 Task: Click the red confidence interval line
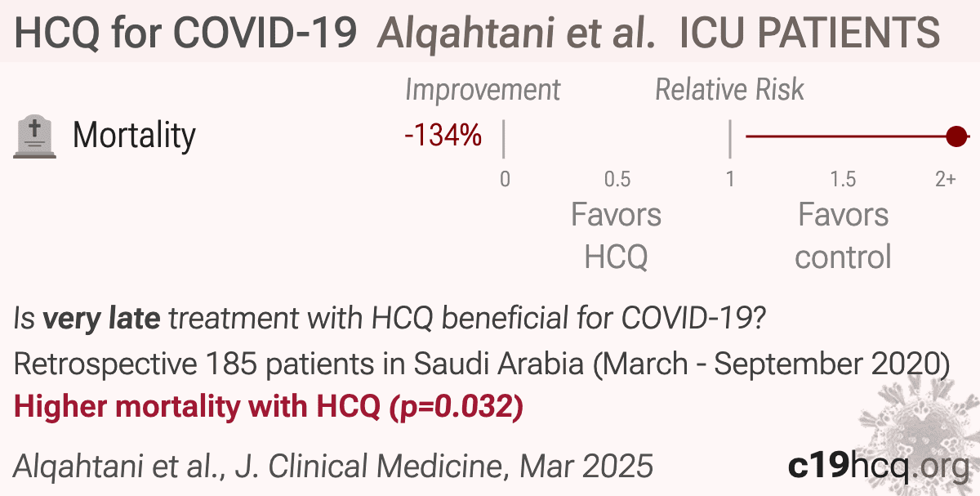tap(850, 136)
